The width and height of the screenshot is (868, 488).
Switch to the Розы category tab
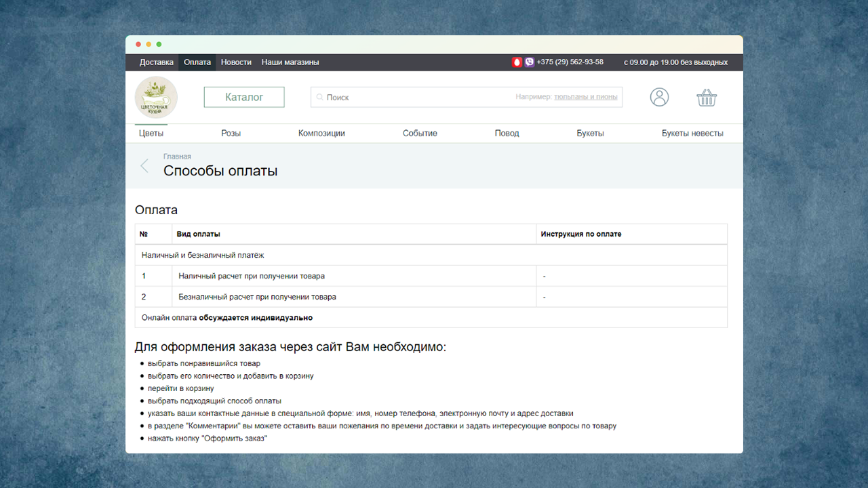point(231,134)
